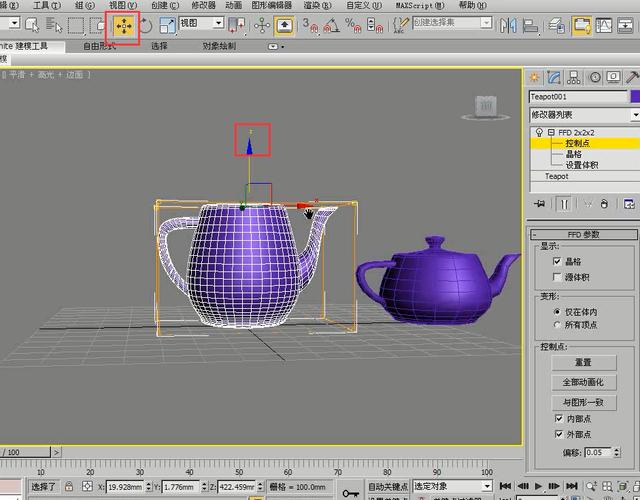Click object color swatch beside Teapot001
640x500 pixels.
click(635, 96)
